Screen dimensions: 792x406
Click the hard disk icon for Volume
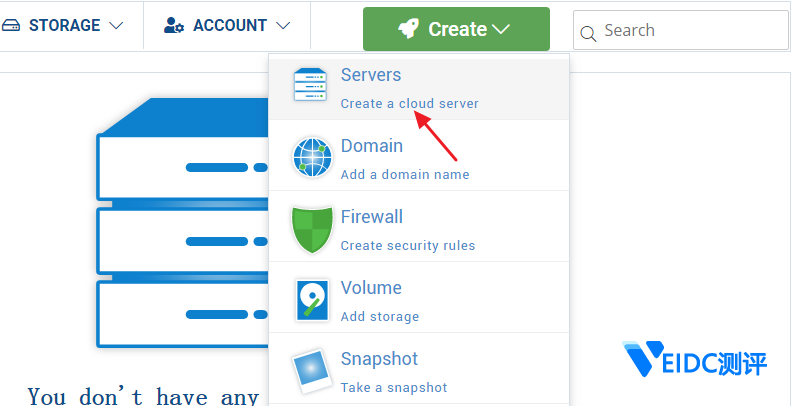coord(312,300)
